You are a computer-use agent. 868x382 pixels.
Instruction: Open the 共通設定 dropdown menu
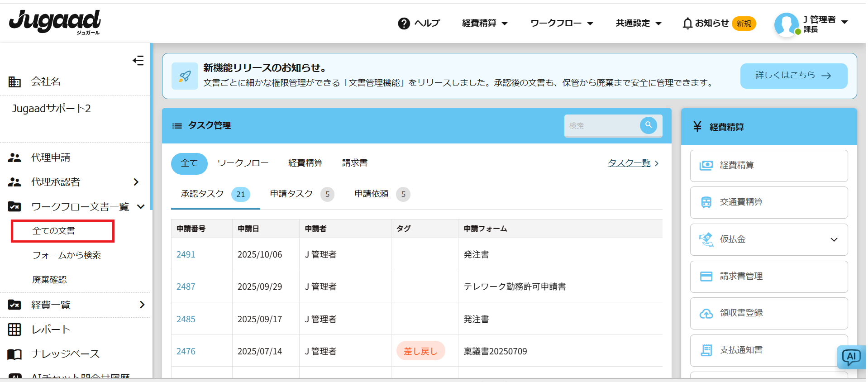pyautogui.click(x=639, y=23)
